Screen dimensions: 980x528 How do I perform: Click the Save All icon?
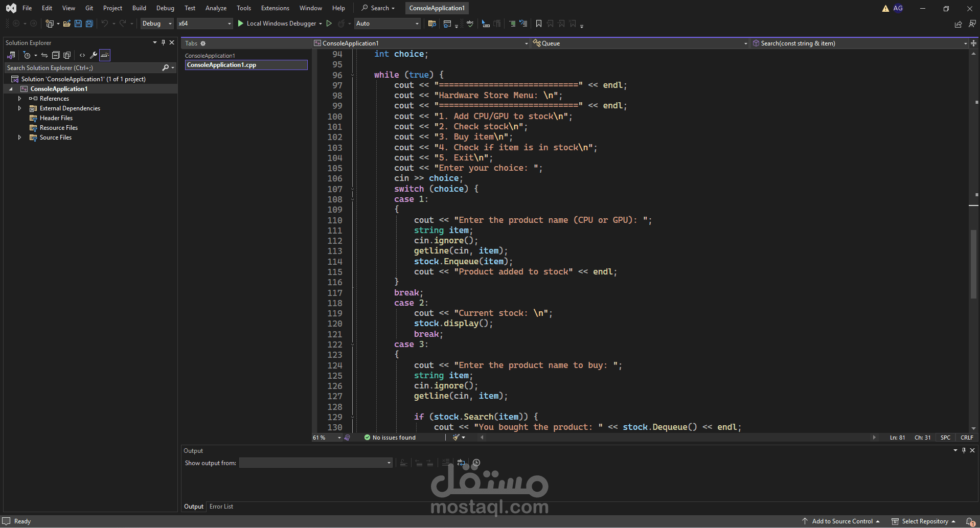[x=89, y=24]
